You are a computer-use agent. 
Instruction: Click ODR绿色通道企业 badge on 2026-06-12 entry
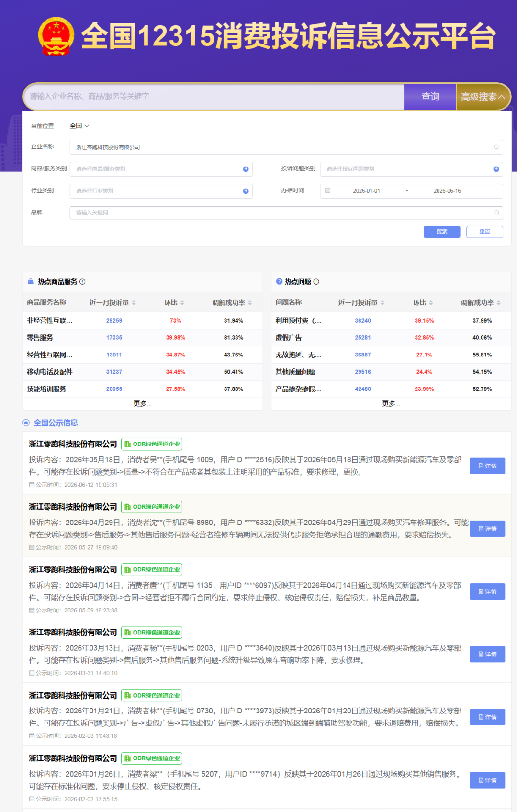[152, 444]
